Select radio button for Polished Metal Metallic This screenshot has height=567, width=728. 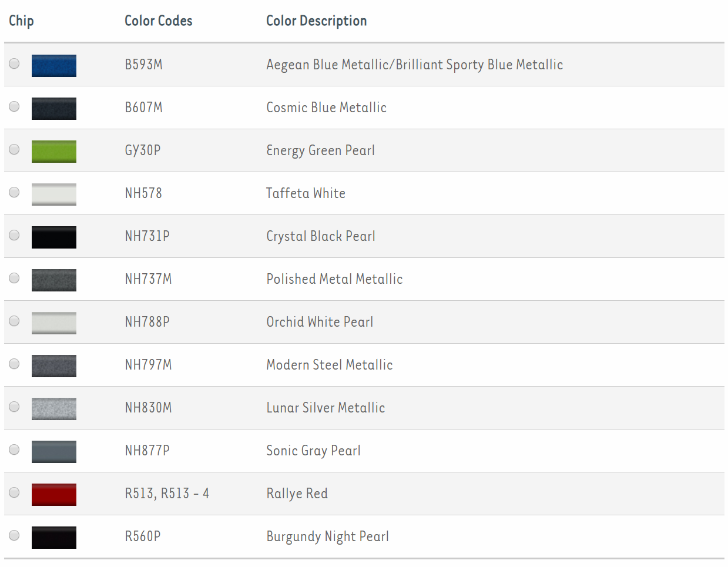point(15,278)
